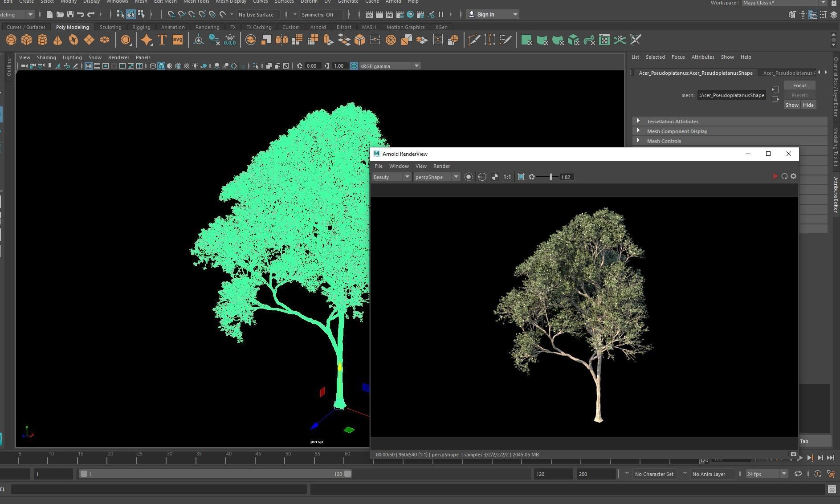Open the perspShape camera dropdown
Screen dimensions: 840x504
pyautogui.click(x=437, y=177)
